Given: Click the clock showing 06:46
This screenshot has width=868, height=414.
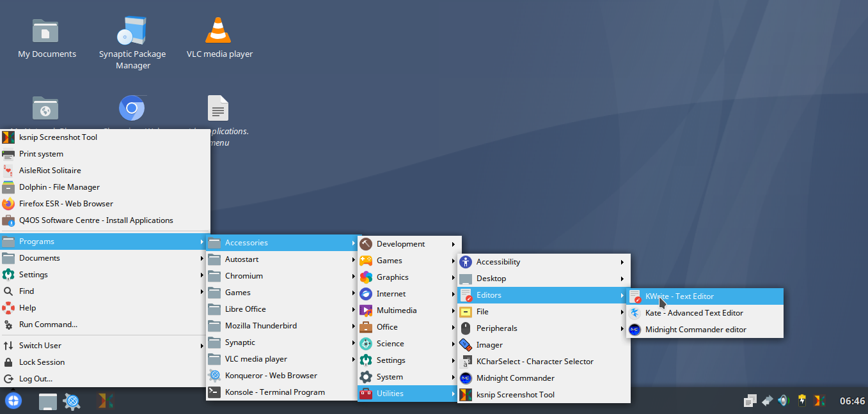Looking at the screenshot, I should coord(852,401).
